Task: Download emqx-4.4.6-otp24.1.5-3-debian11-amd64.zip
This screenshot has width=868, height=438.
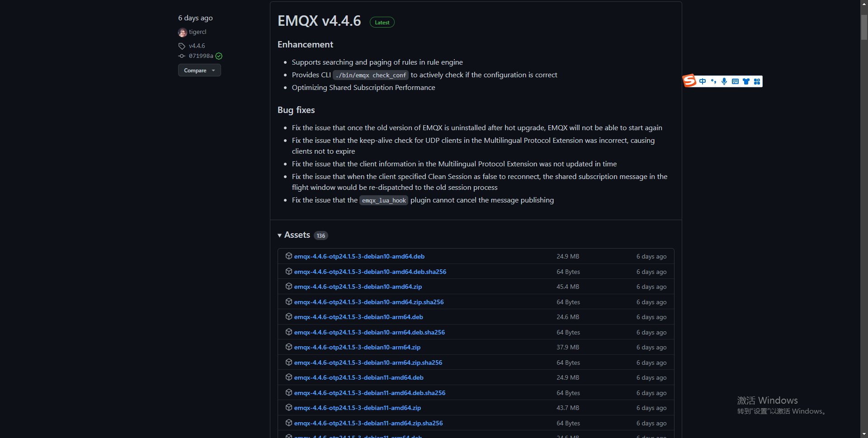Action: tap(358, 408)
